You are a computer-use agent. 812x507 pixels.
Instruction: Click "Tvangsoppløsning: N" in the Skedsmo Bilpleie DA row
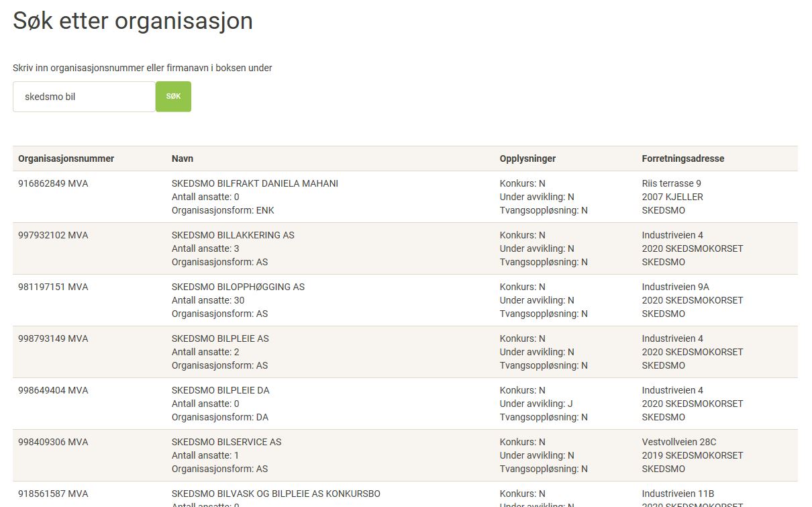point(544,417)
